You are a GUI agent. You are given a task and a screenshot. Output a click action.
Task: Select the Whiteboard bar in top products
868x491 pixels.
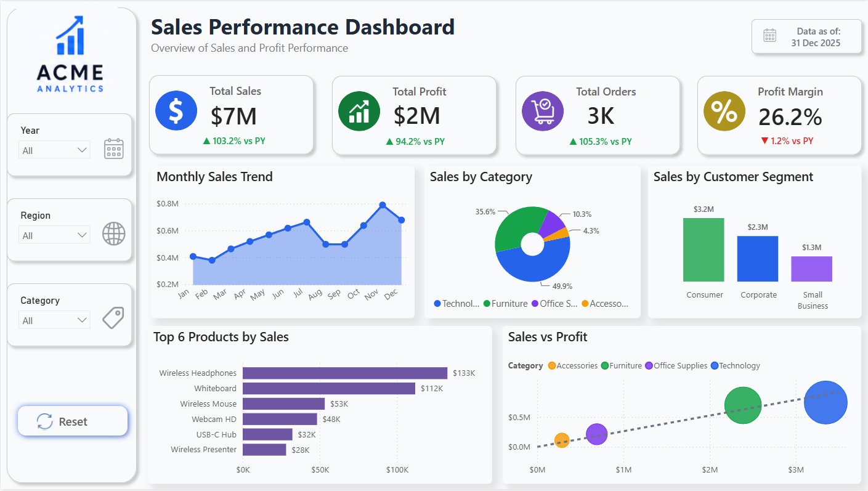pos(329,388)
